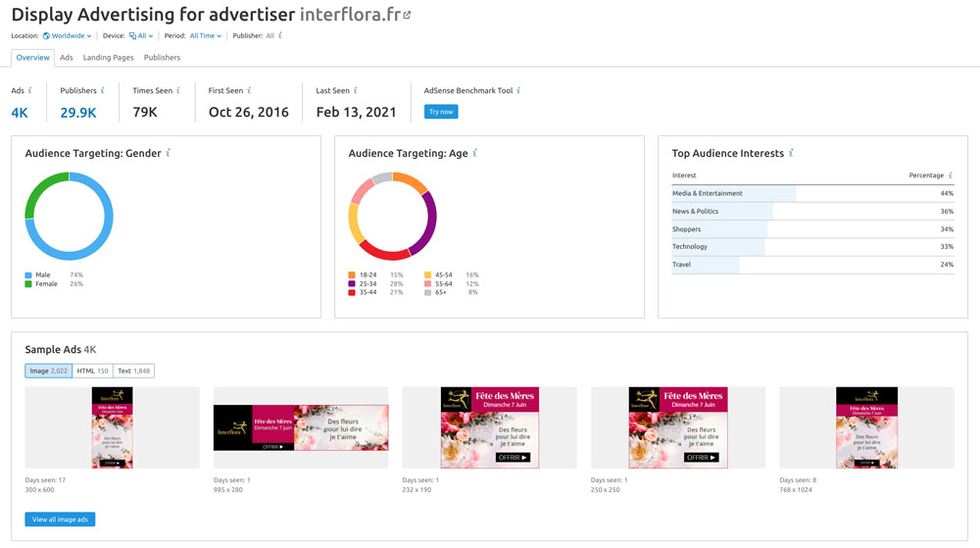Click the Sample Ads 4K heading
Viewport: 980px width, 548px height.
tap(61, 349)
